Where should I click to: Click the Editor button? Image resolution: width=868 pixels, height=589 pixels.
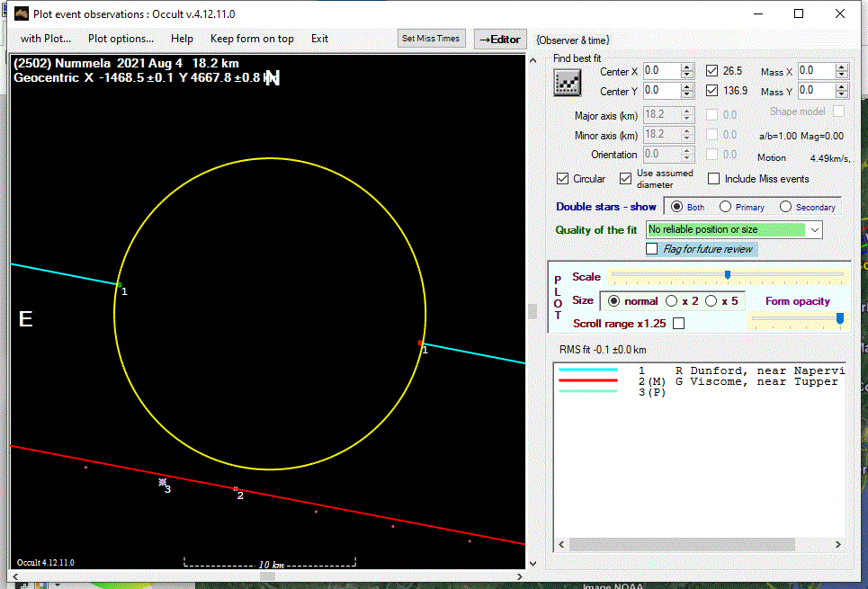pyautogui.click(x=499, y=39)
